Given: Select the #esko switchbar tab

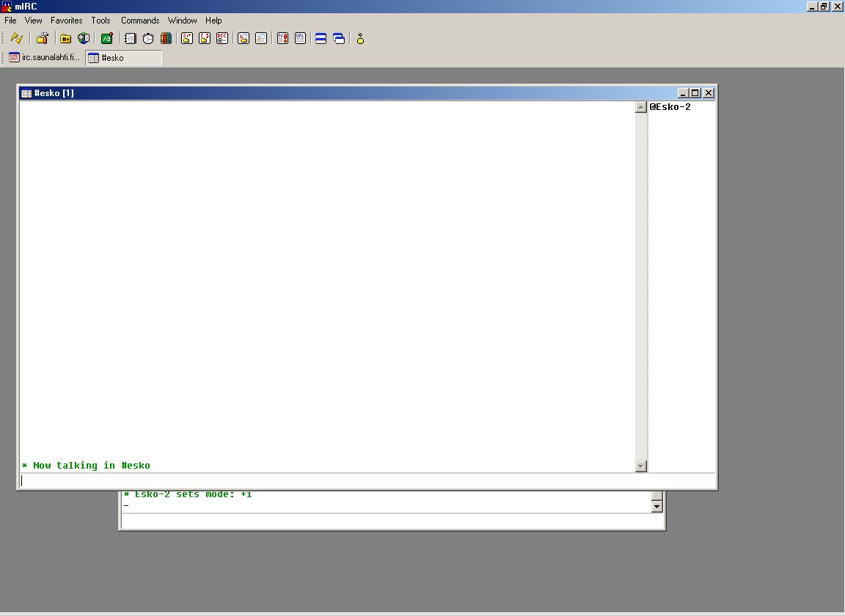Looking at the screenshot, I should [x=123, y=58].
